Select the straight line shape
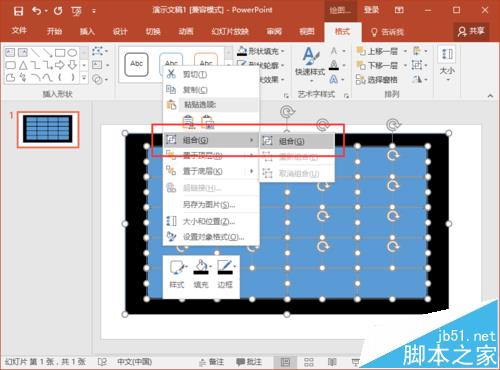 tap(35, 53)
